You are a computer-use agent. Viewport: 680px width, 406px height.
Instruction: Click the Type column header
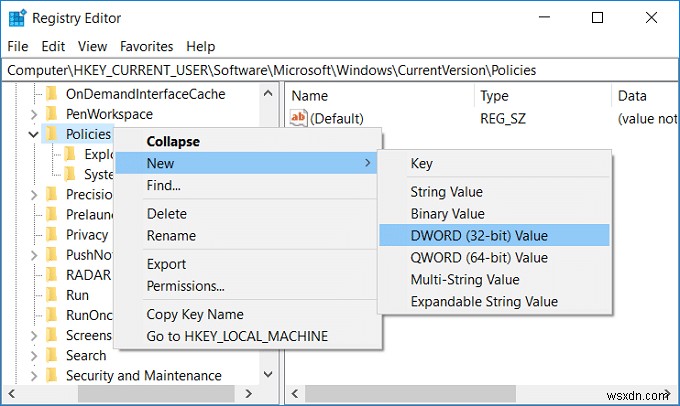pyautogui.click(x=495, y=96)
